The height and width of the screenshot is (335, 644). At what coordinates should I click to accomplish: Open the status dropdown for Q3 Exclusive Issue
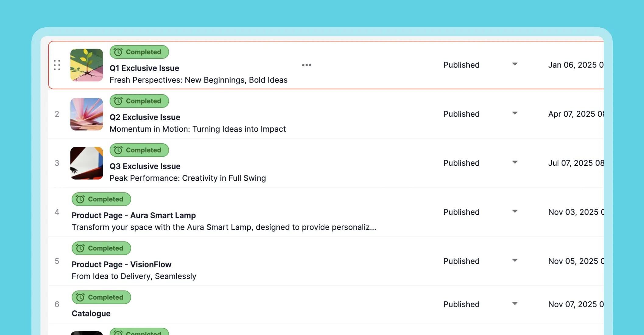coord(515,163)
